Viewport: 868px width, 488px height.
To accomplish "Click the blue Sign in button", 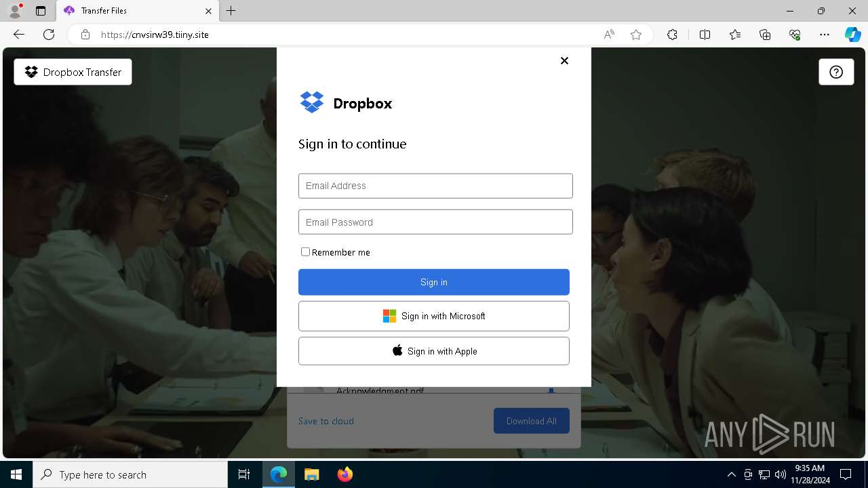I will click(x=434, y=282).
